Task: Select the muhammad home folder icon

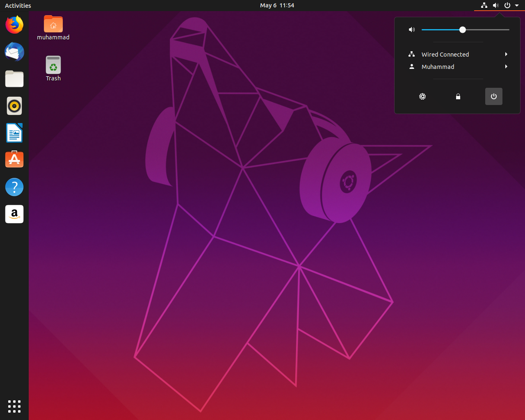Action: click(x=53, y=24)
